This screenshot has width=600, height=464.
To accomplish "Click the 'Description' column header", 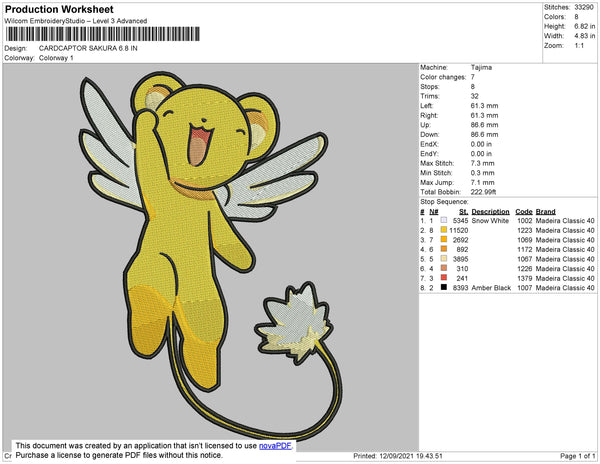I will click(x=491, y=212).
